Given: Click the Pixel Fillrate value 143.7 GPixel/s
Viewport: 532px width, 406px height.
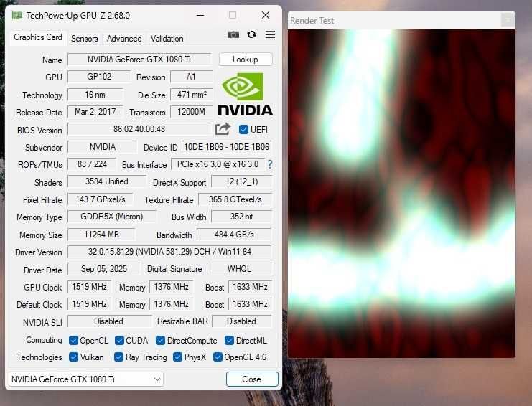Looking at the screenshot, I should [x=101, y=199].
